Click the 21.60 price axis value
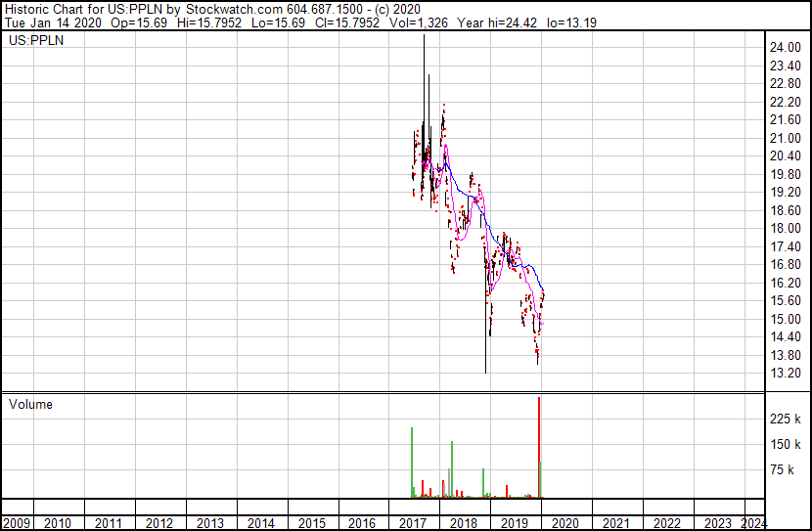Viewport: 812px width, 531px height. point(786,120)
